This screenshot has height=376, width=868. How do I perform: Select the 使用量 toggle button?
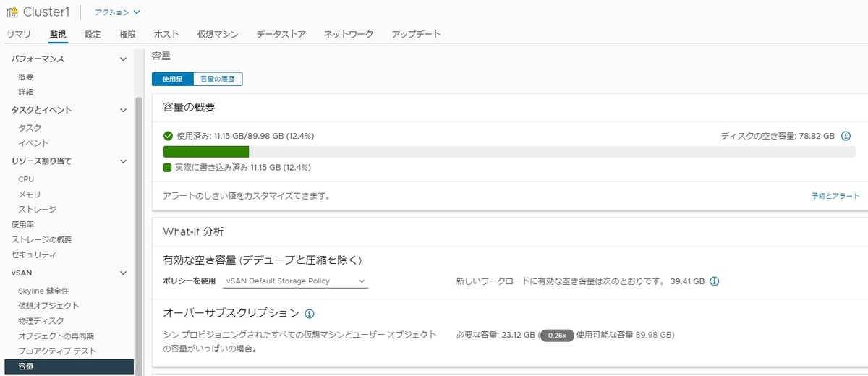pyautogui.click(x=172, y=79)
